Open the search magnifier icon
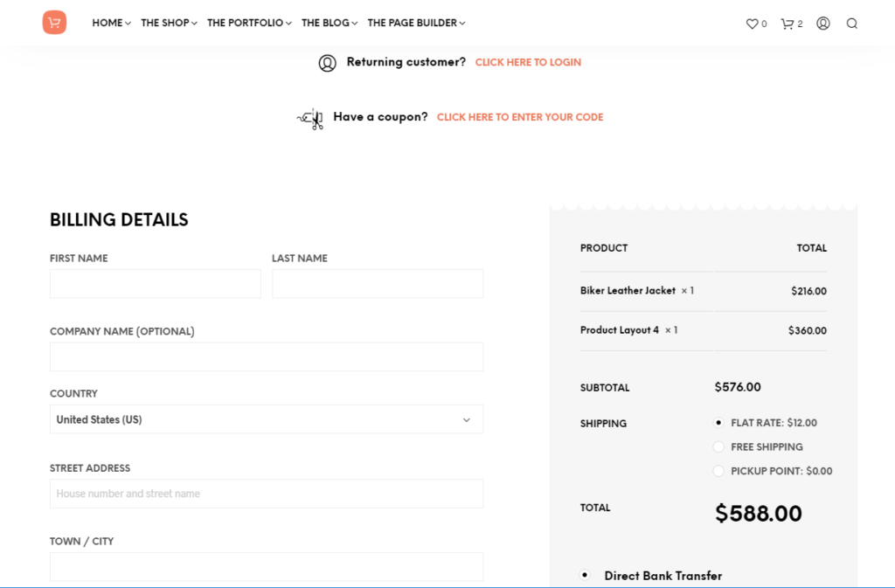This screenshot has width=895, height=588. 851,24
